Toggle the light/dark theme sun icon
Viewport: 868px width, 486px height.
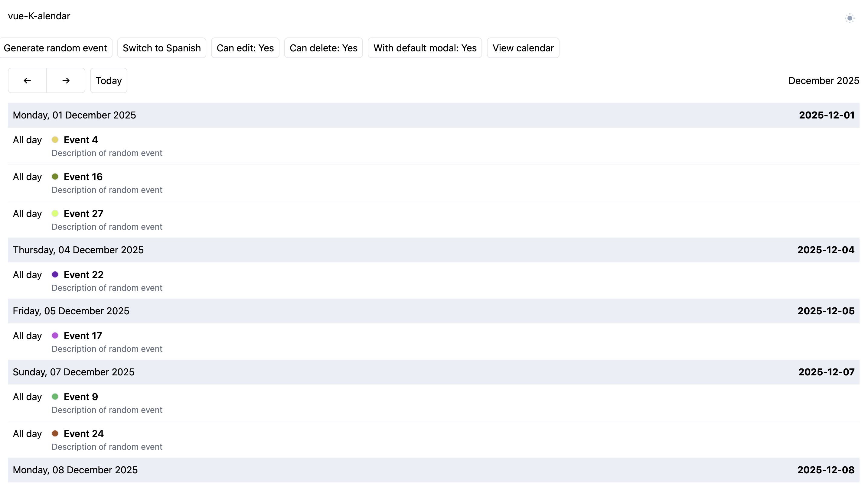(x=850, y=18)
